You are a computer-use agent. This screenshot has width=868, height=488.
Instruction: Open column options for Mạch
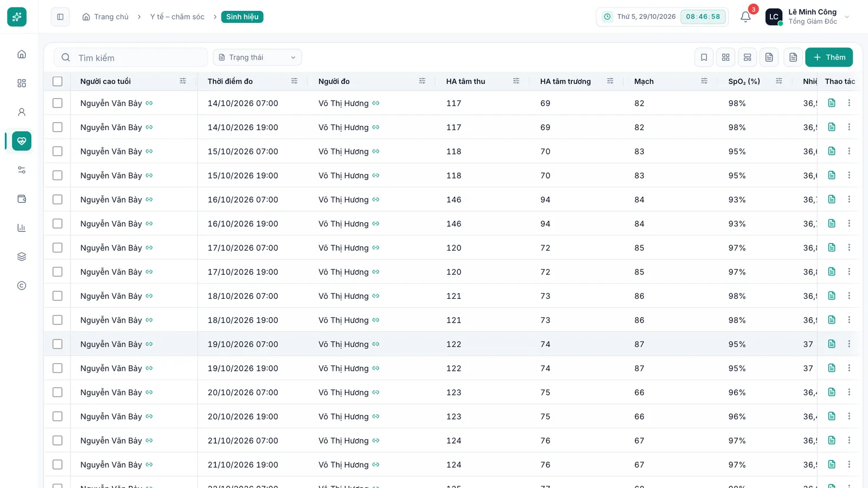[x=704, y=81]
